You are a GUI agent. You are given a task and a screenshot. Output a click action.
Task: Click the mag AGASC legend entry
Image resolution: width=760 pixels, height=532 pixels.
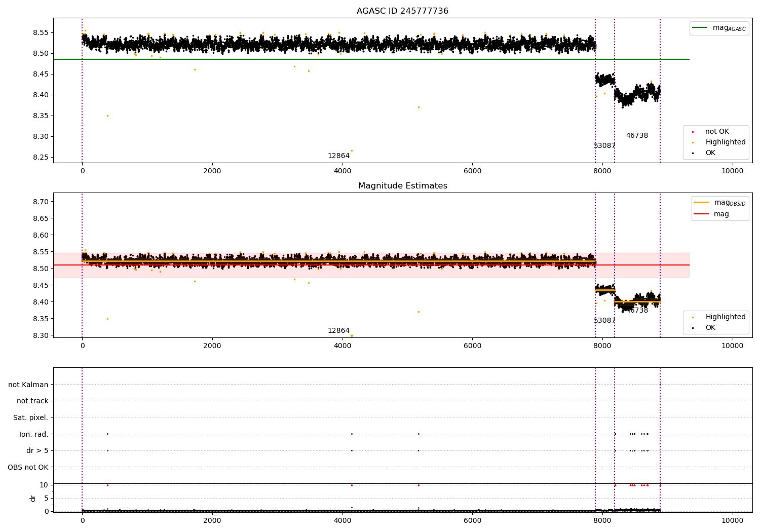[719, 28]
